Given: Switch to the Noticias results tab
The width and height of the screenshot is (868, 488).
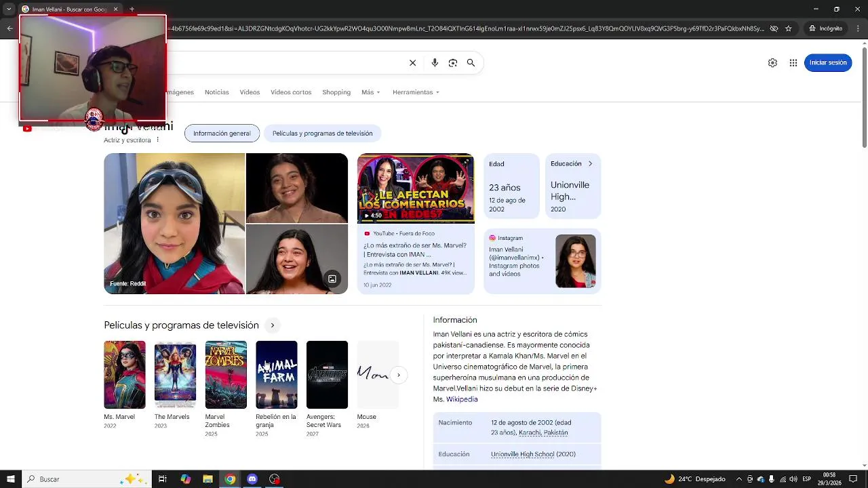Looking at the screenshot, I should click(x=217, y=92).
